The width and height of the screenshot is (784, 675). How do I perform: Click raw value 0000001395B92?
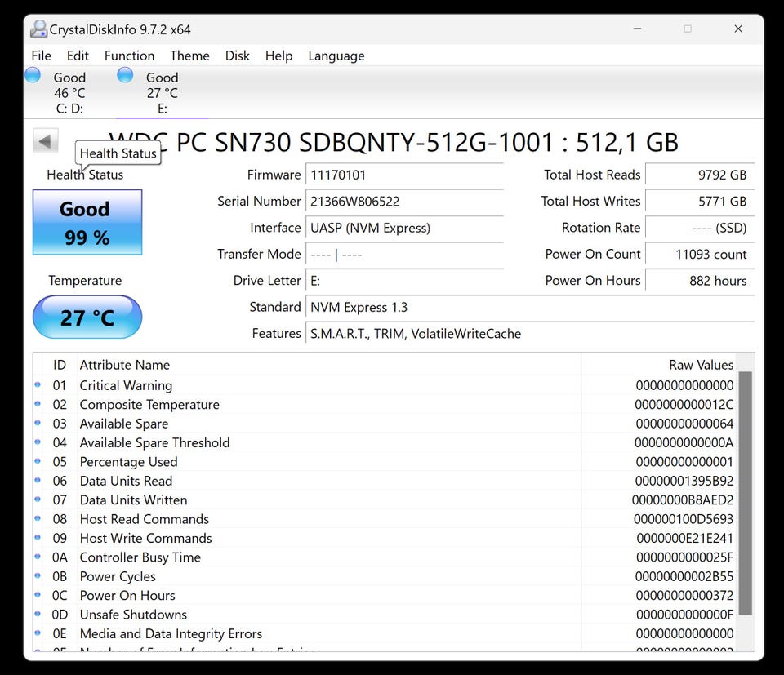click(x=684, y=481)
